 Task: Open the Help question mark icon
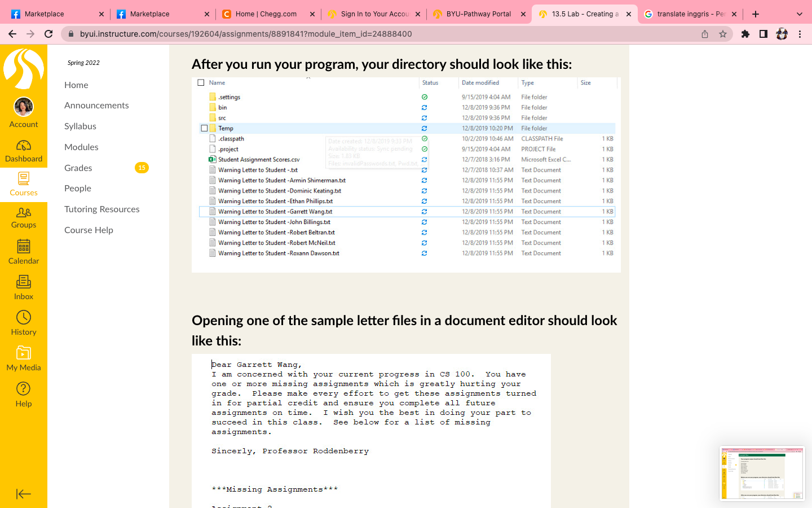23,388
